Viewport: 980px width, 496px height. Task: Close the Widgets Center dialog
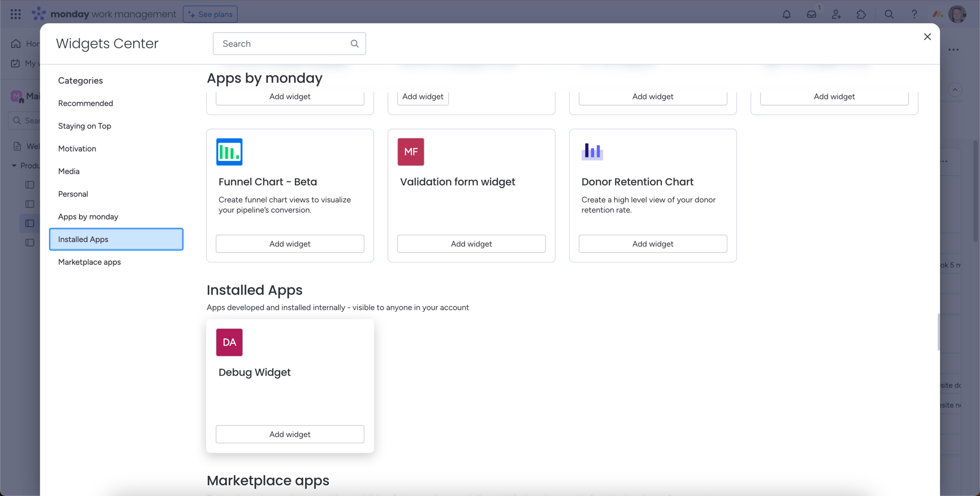pos(927,37)
